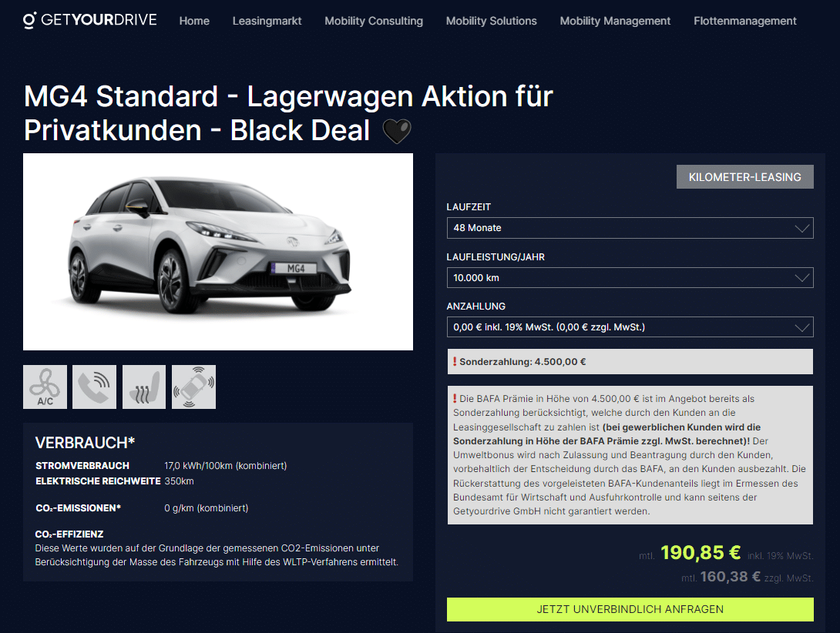This screenshot has width=840, height=633.
Task: Click red exclamation mark in BAFA notice
Action: tap(455, 398)
